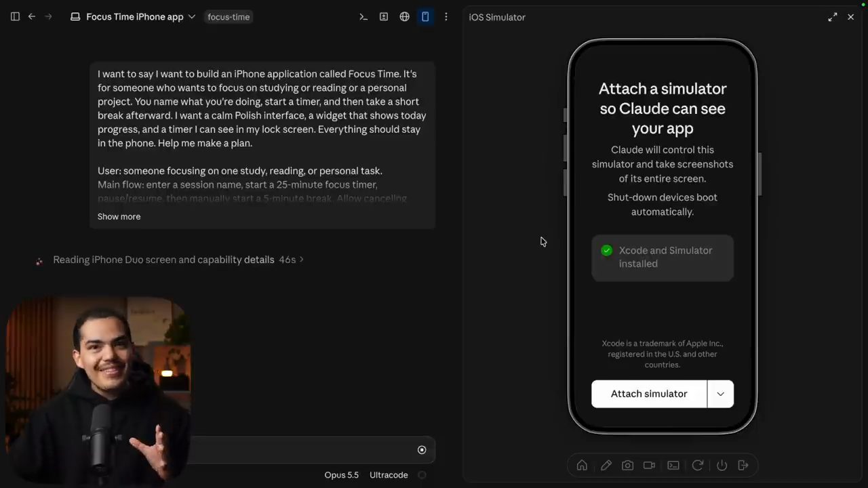The image size is (868, 488).
Task: Click the spinning activity indicator beside Reading step
Action: (x=39, y=261)
